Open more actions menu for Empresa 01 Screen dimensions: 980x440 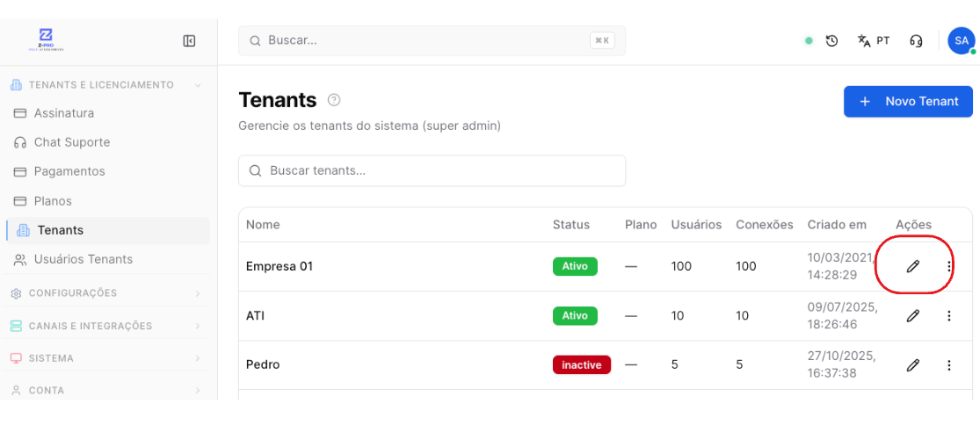coord(948,266)
